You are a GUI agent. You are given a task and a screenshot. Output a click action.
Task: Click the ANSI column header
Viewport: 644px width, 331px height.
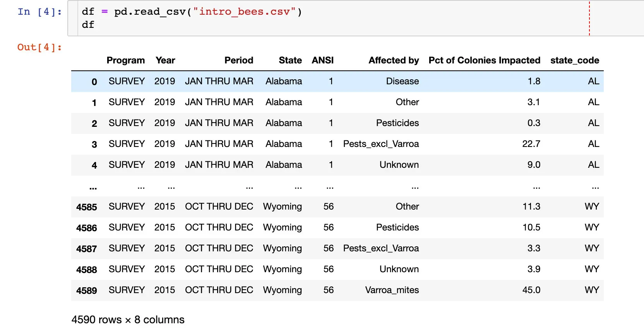point(322,60)
